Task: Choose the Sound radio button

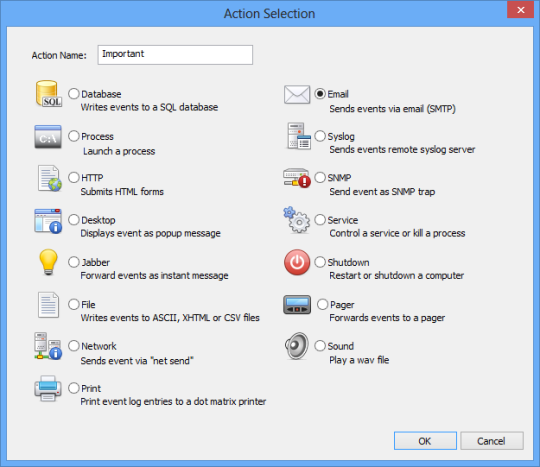Action: pyautogui.click(x=320, y=346)
